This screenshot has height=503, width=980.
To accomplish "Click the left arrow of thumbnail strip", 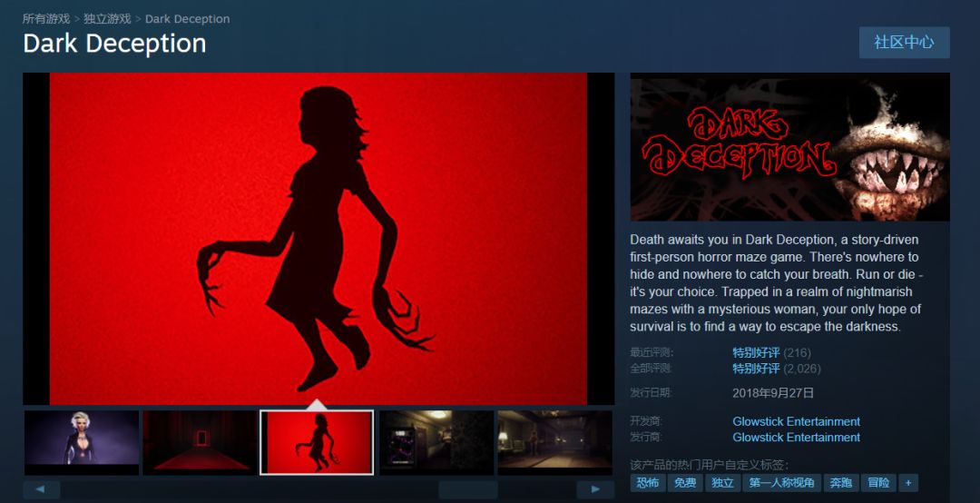I will [x=41, y=489].
